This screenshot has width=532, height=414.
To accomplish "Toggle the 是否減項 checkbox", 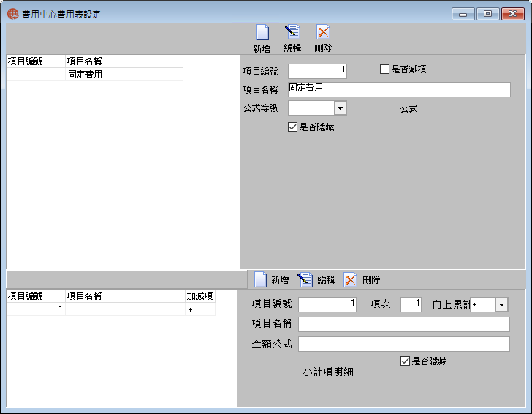I will 384,69.
